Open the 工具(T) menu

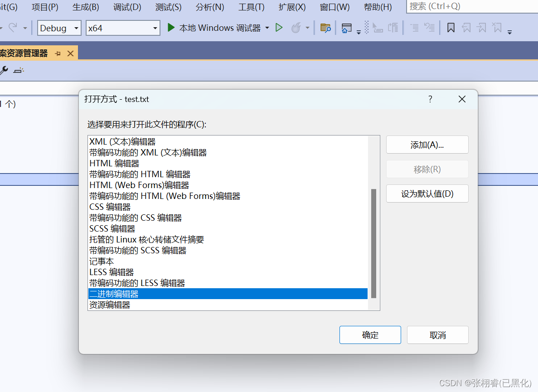coord(251,7)
